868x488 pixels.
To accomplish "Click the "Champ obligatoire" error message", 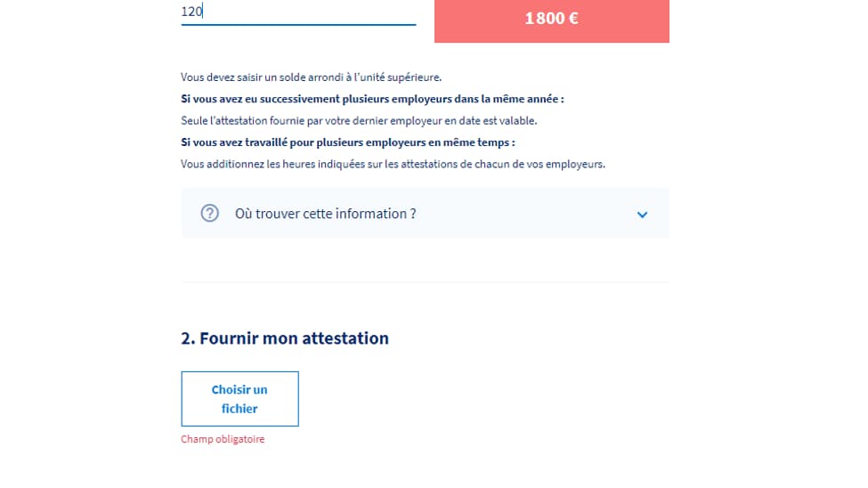I will click(x=223, y=439).
